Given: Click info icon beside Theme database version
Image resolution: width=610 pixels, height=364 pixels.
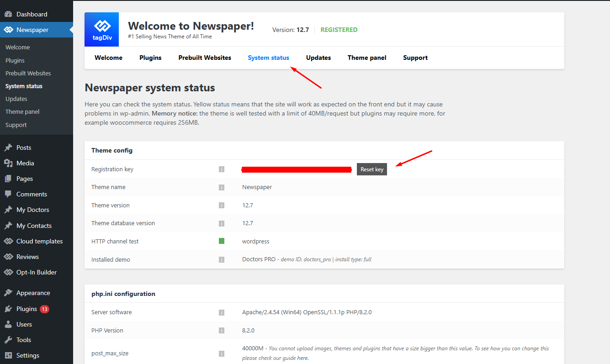Looking at the screenshot, I should 222,223.
